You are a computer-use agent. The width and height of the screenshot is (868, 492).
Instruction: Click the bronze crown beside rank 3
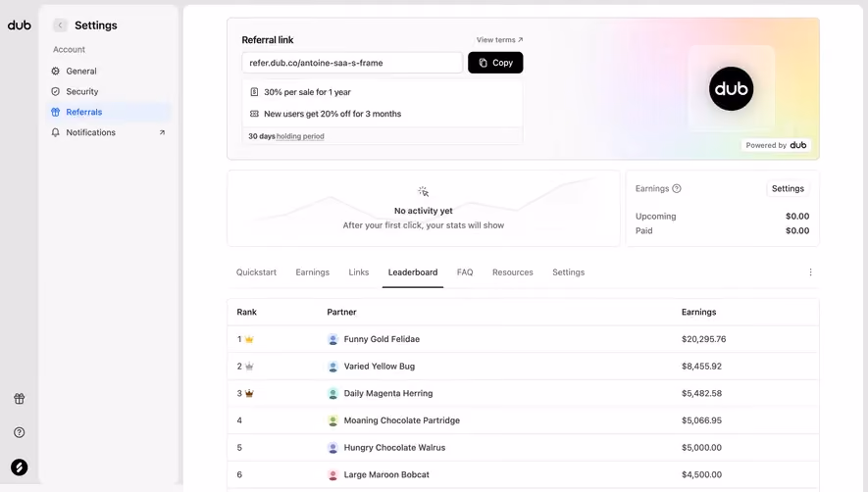coord(249,393)
